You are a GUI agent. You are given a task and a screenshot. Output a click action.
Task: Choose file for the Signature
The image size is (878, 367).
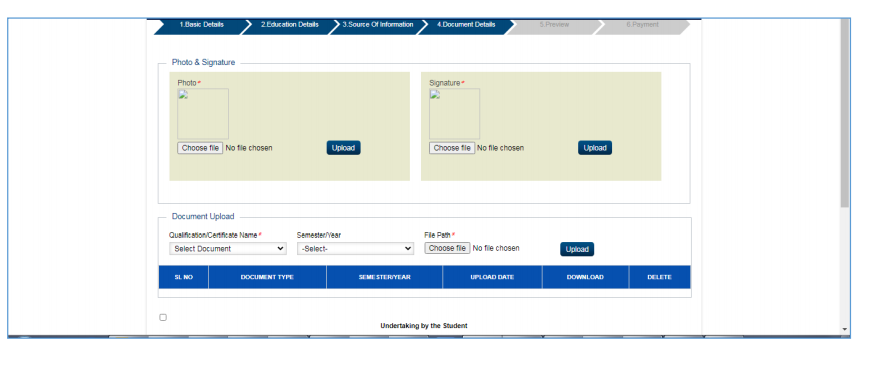pos(452,148)
